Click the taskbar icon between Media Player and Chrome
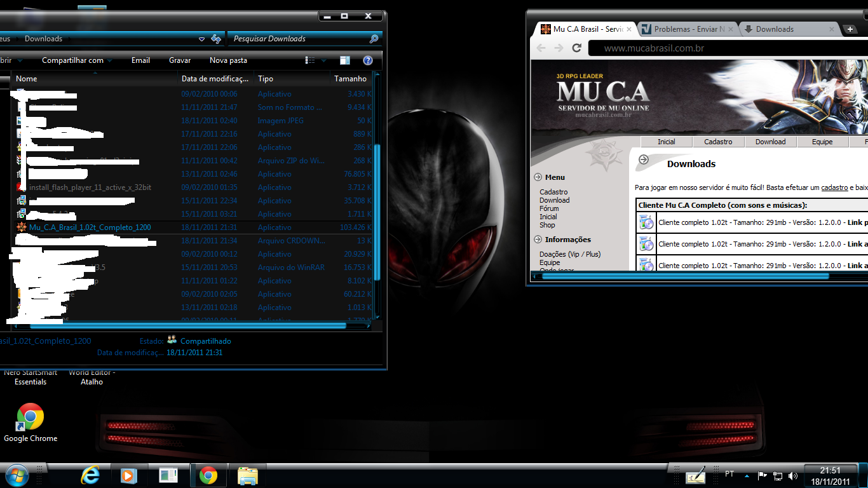868x488 pixels. (x=168, y=475)
